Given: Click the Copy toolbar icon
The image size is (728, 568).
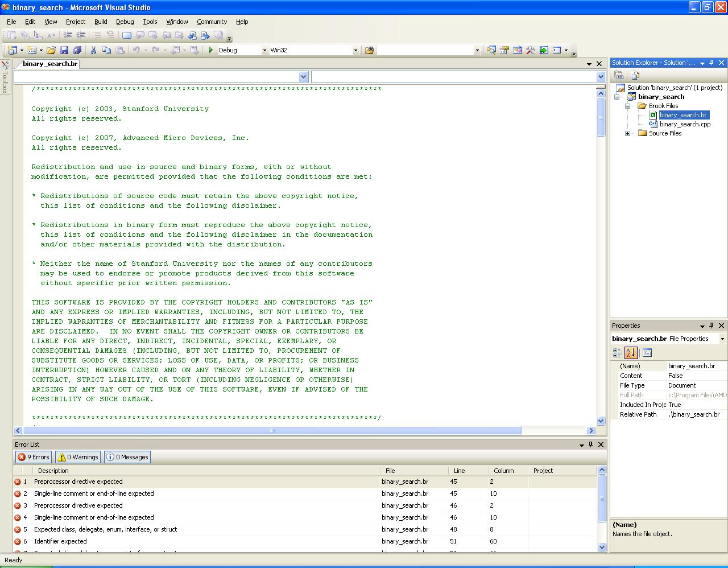Looking at the screenshot, I should point(106,50).
